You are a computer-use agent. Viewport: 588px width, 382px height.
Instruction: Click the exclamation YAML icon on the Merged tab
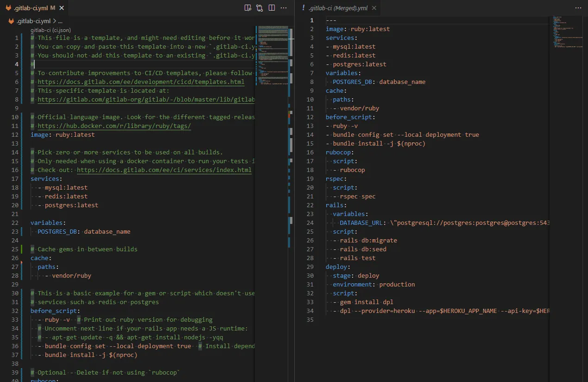click(x=303, y=8)
